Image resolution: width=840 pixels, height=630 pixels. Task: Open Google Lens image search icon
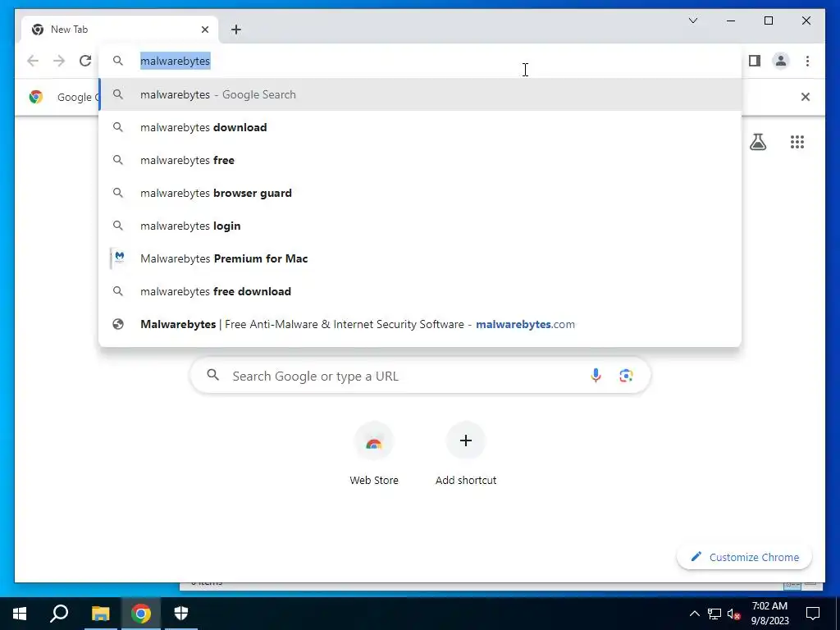click(626, 376)
